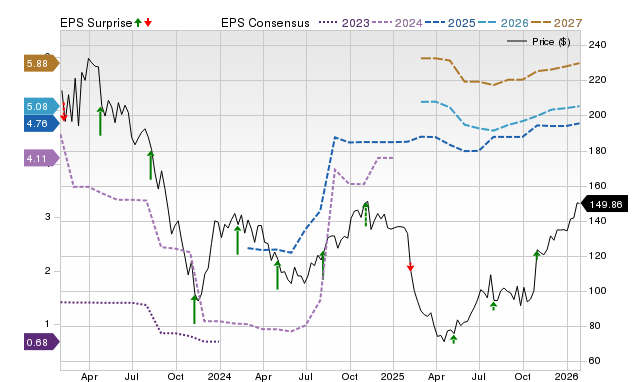Click the 5.88 value tag for 2027
This screenshot has width=640, height=382.
click(42, 63)
